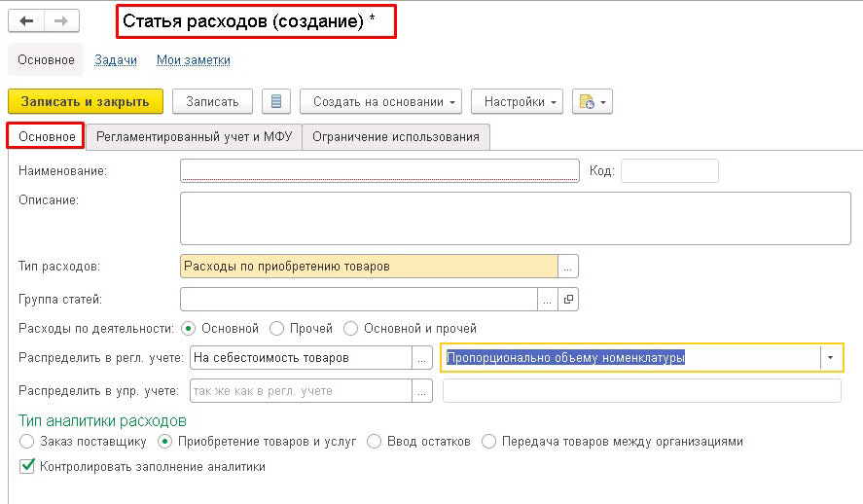Open the list icon button beside Записать
The height and width of the screenshot is (504, 863).
(x=275, y=102)
